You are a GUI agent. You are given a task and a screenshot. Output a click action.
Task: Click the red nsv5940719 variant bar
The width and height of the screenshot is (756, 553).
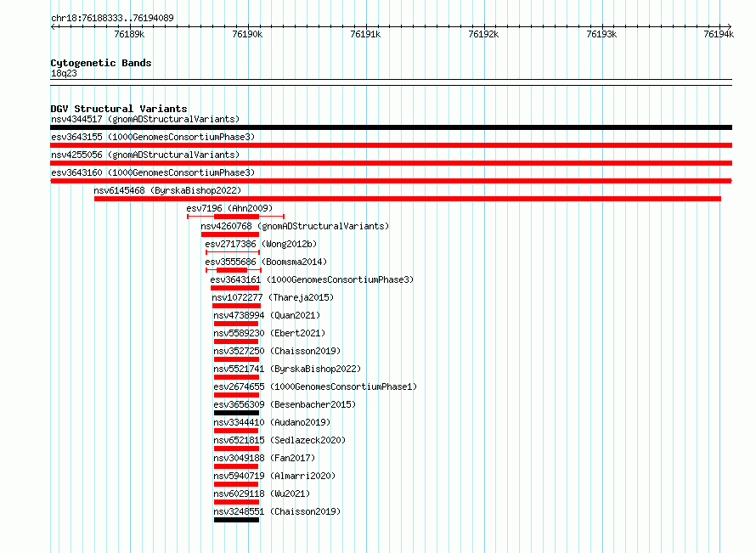pos(236,484)
